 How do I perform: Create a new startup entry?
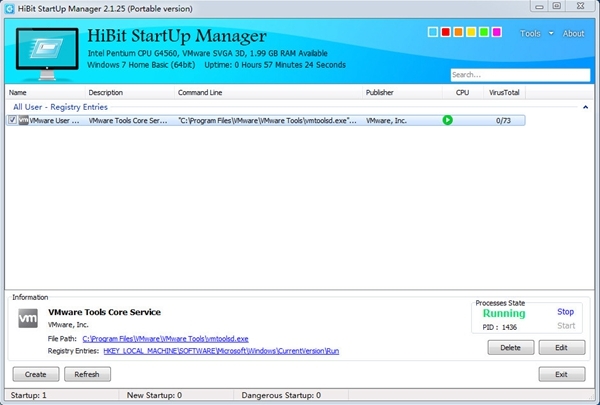[36, 374]
